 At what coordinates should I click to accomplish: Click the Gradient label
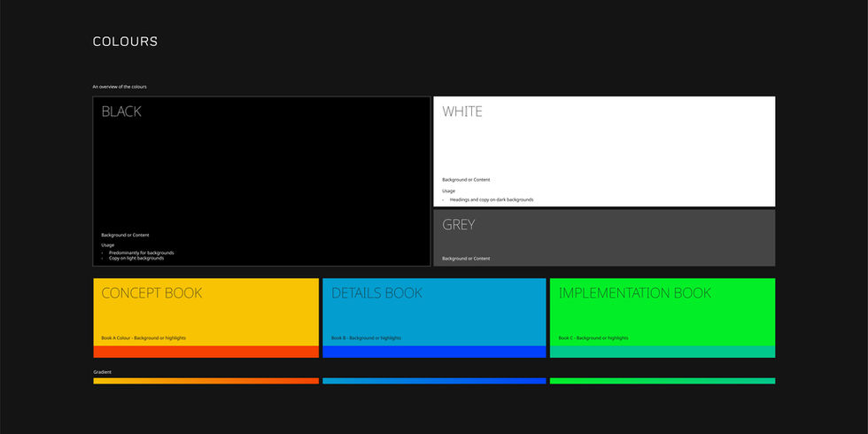[103, 372]
